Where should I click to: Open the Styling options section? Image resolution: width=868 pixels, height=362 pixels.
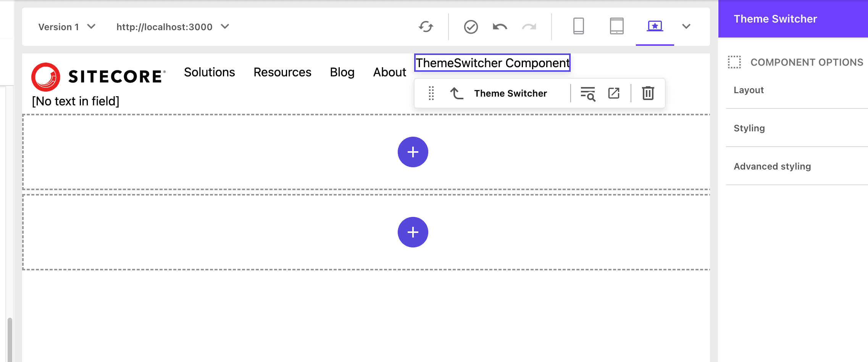[749, 128]
